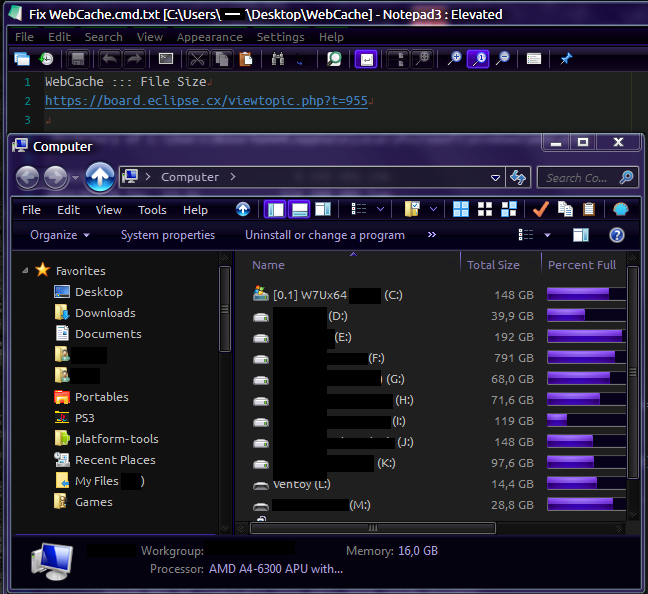Screen dimensions: 648x594
Task: Click System properties
Action: tap(168, 235)
